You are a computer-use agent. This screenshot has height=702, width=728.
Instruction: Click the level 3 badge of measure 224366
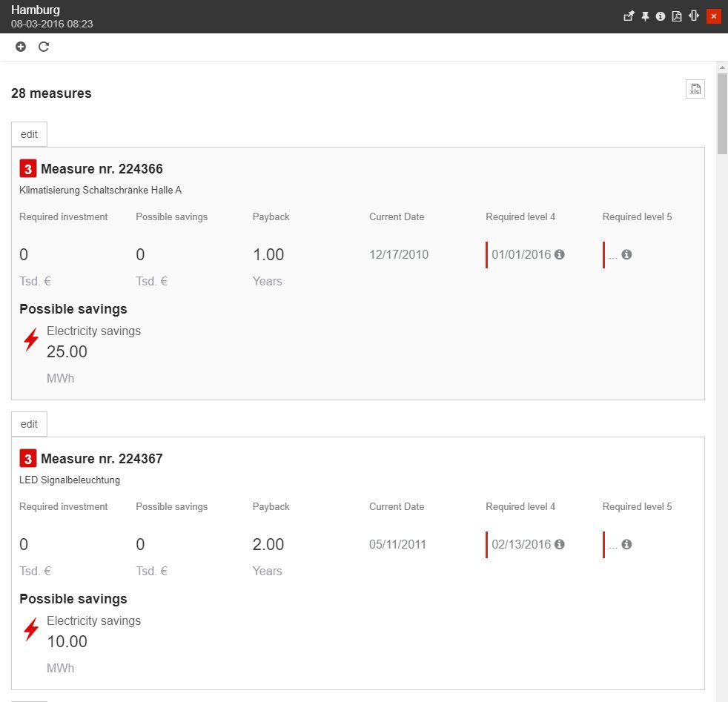coord(27,169)
